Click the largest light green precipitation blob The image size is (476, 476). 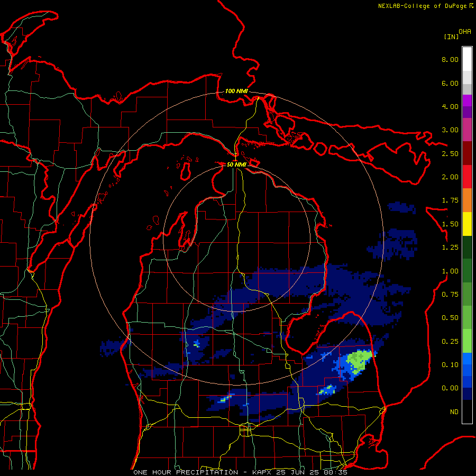pyautogui.click(x=359, y=360)
